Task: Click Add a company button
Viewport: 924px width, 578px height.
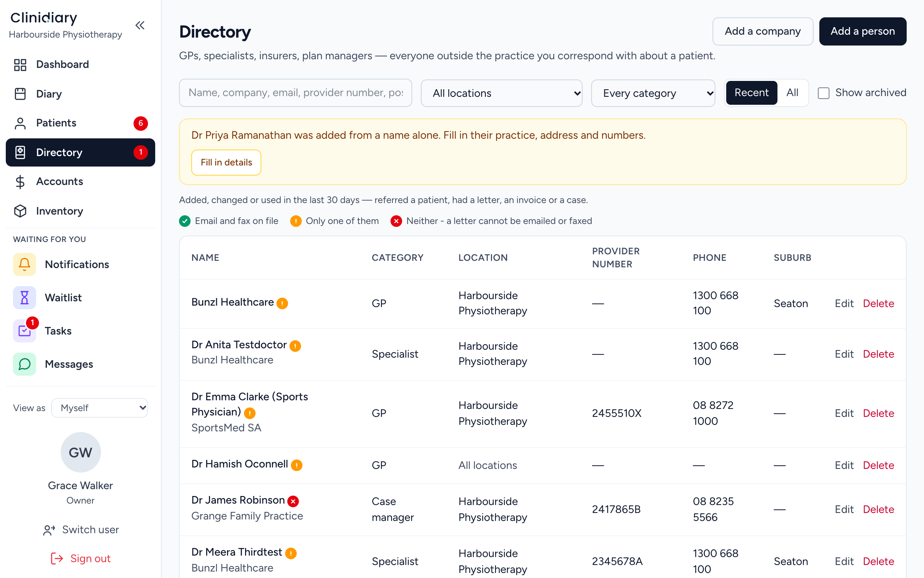Action: coord(763,31)
